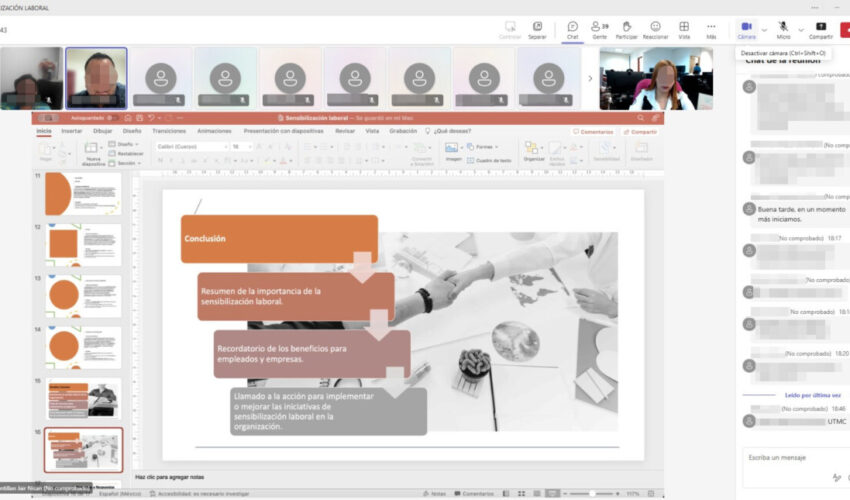Open the Más options ellipsis

tap(711, 30)
